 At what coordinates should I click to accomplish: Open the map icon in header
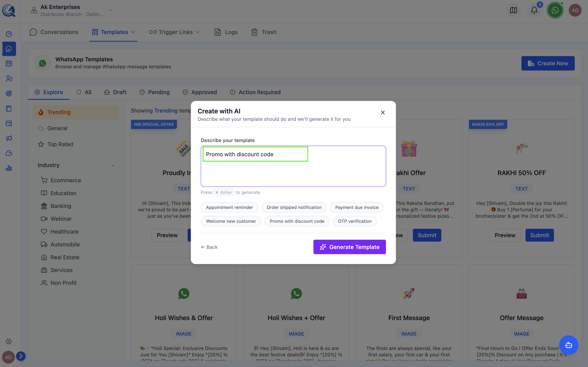[513, 10]
